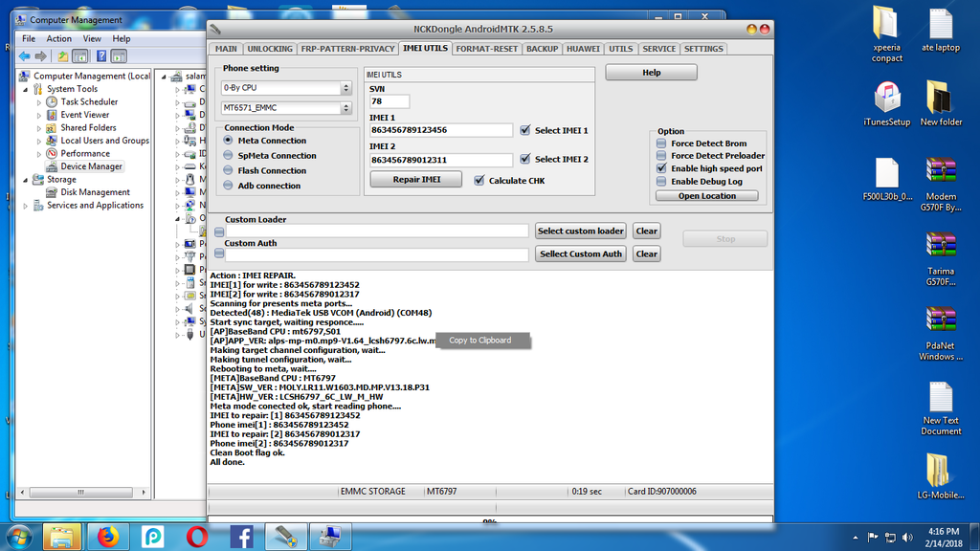Toggle Select IMEI 1 checkbox

coord(525,130)
